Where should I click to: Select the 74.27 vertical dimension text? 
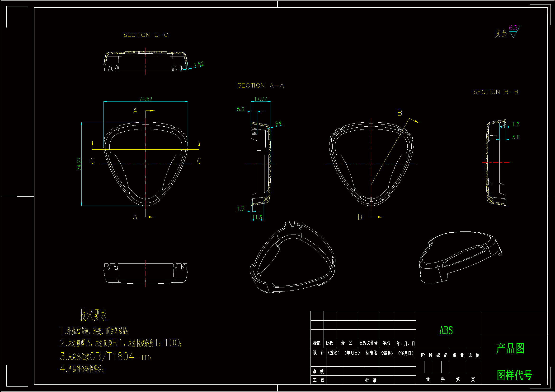(x=79, y=164)
